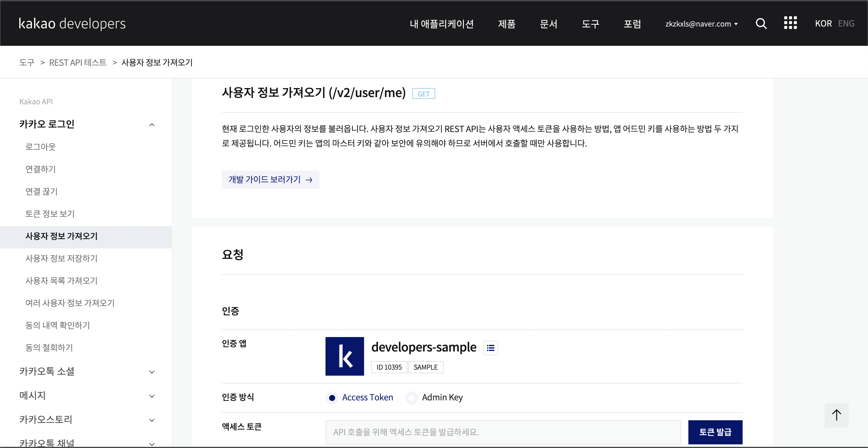Open the 문서 top menu item

tap(548, 24)
